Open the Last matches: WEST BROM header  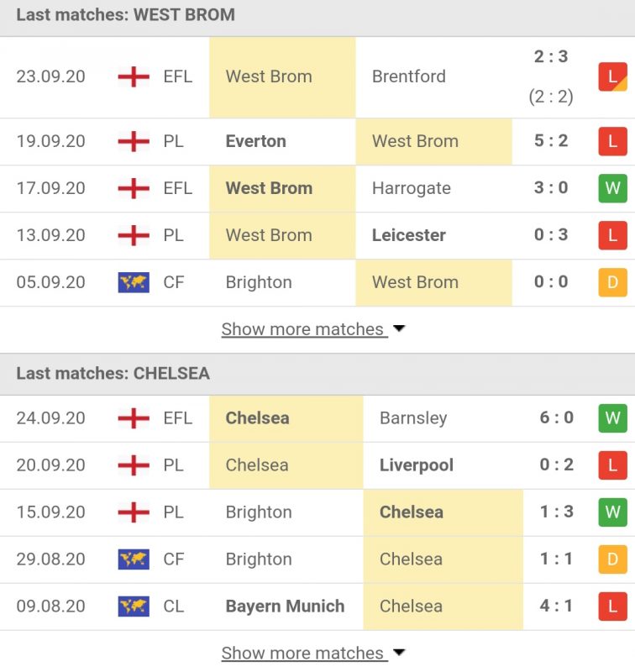(x=126, y=15)
